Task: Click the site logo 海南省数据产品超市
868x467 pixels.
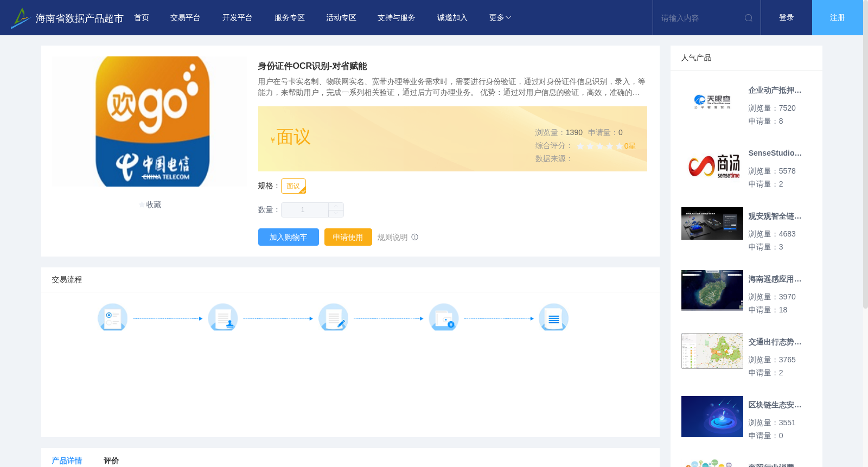Action: [x=67, y=18]
